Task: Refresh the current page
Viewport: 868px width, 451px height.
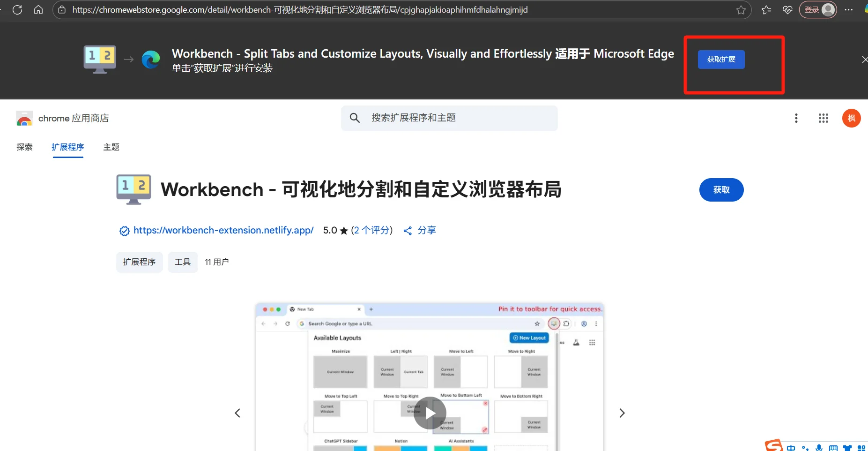Action: click(x=18, y=9)
